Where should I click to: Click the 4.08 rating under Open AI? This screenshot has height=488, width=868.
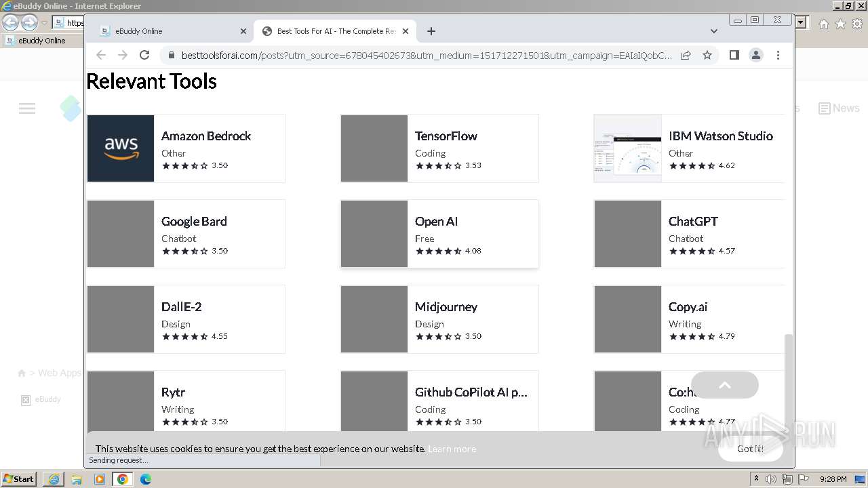click(448, 251)
